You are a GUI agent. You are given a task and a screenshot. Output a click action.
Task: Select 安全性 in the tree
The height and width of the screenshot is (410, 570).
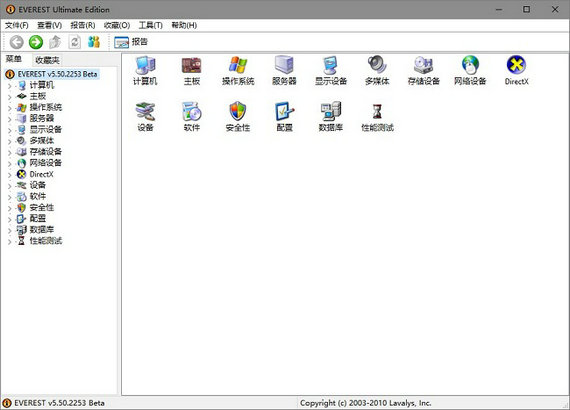[x=42, y=208]
